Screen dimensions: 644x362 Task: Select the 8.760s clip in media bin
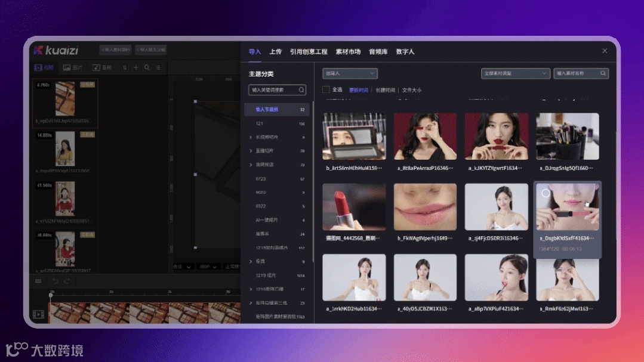[65, 103]
